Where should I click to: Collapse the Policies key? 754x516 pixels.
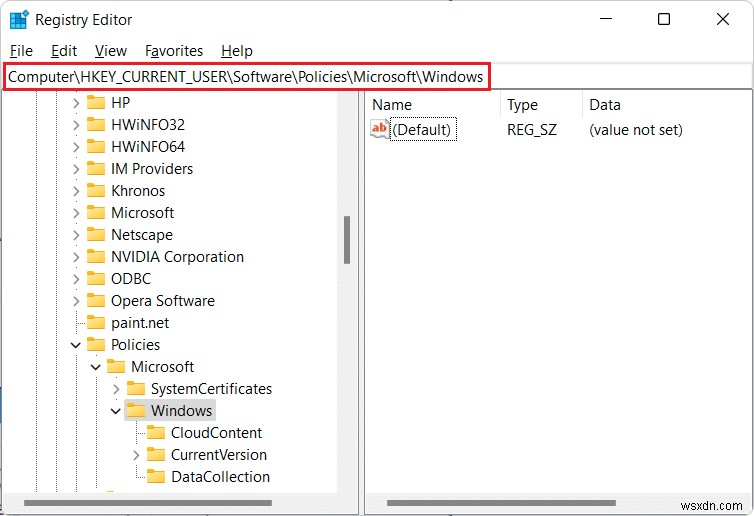pos(76,345)
